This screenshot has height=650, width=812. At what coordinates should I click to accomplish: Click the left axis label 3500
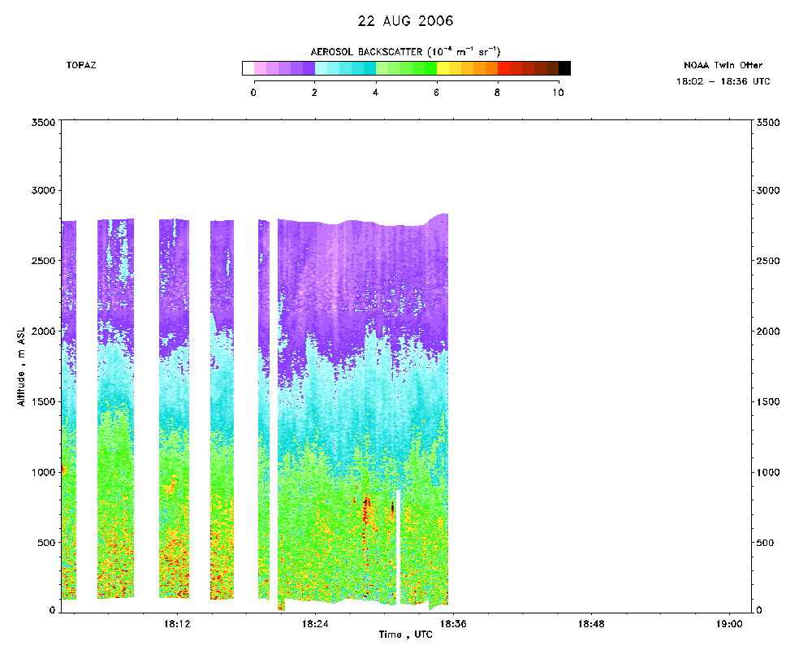44,123
